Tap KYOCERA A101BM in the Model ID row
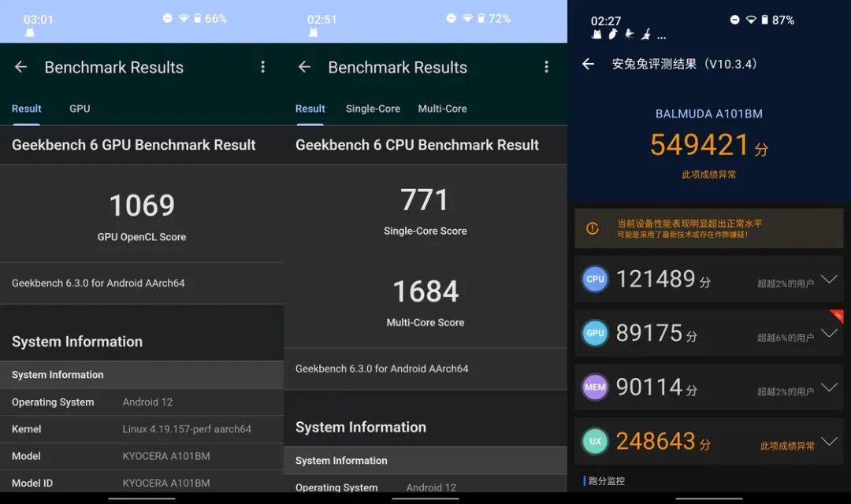 click(166, 483)
